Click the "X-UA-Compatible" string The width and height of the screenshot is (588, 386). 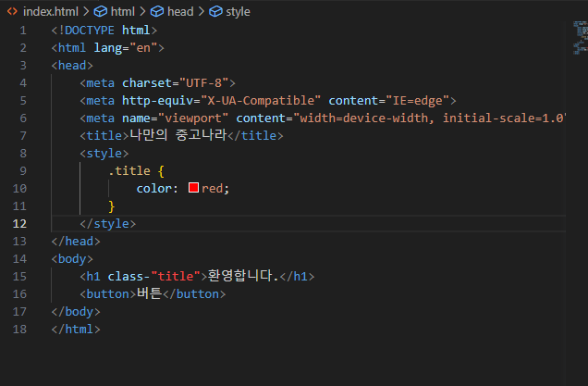[x=261, y=101]
